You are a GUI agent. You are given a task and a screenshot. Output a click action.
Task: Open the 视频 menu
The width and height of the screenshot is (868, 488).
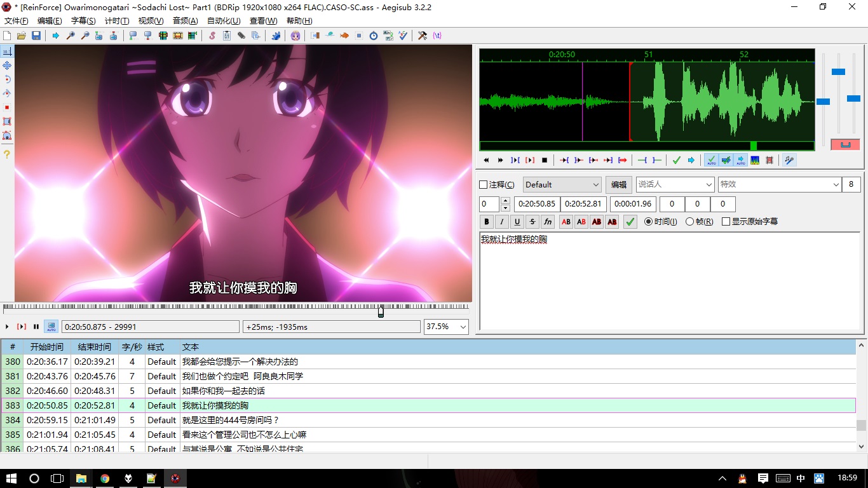coord(151,21)
